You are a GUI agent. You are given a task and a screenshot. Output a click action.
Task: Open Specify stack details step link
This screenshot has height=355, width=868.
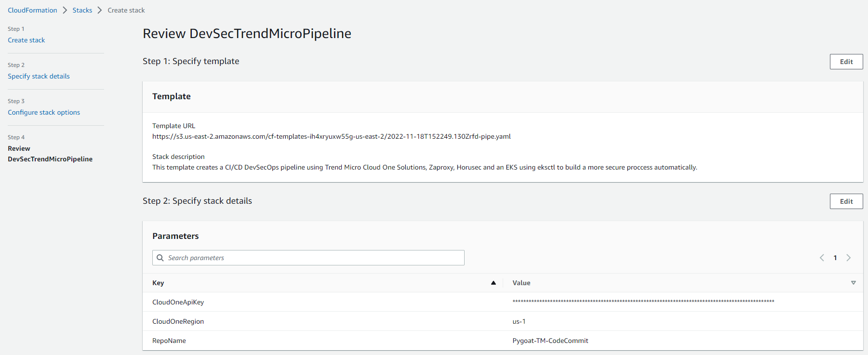tap(39, 76)
